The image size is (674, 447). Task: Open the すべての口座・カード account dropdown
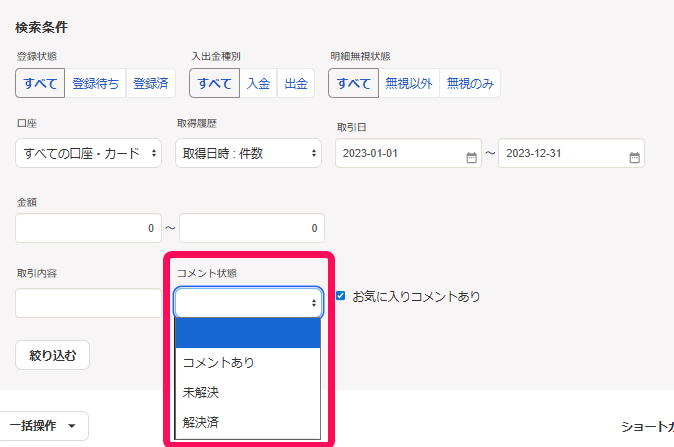coord(89,153)
